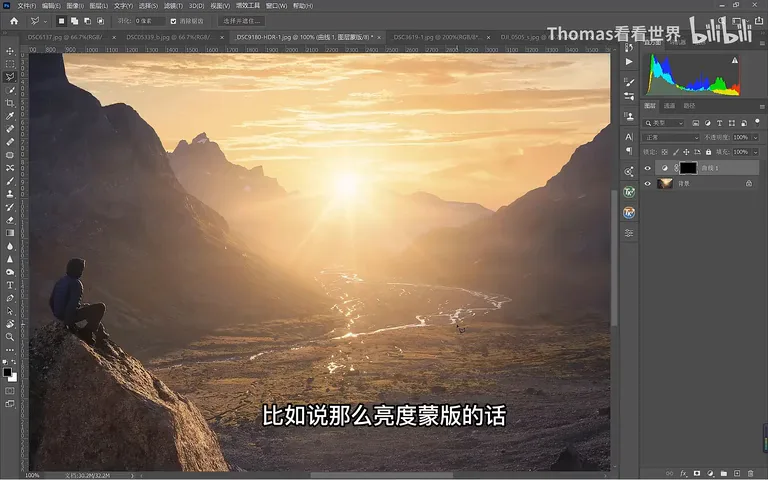
Task: Select the Eraser tool
Action: 10,220
